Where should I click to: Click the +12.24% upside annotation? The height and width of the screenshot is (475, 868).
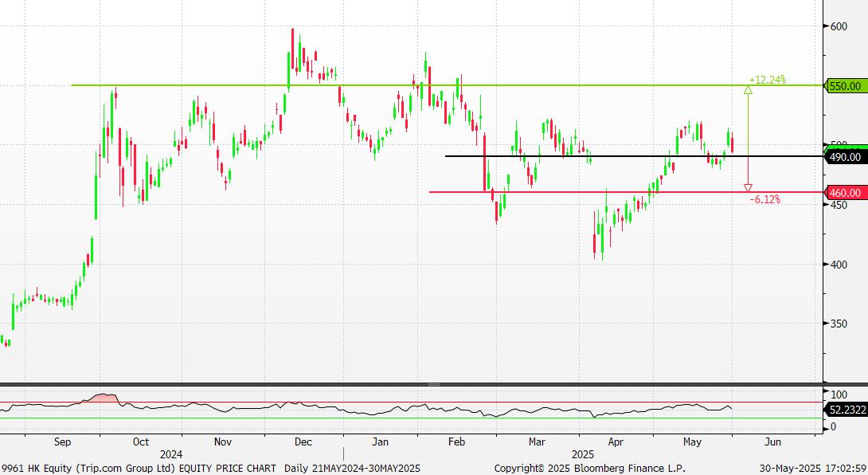tap(767, 80)
